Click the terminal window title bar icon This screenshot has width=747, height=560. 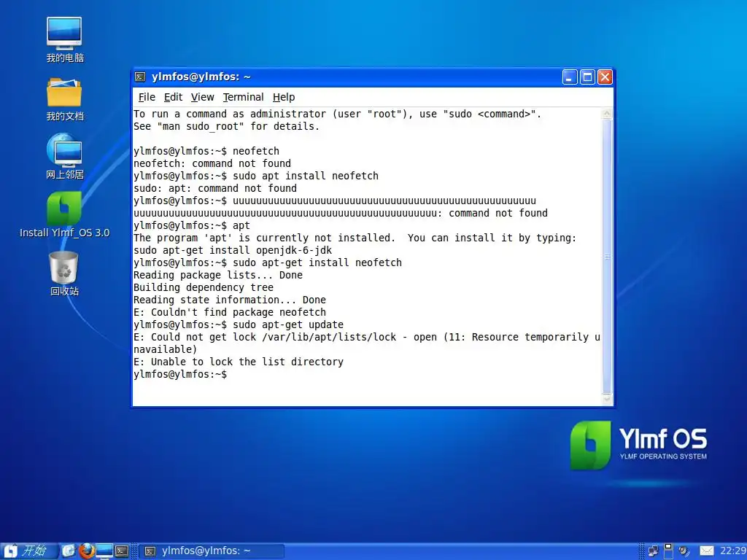point(140,77)
